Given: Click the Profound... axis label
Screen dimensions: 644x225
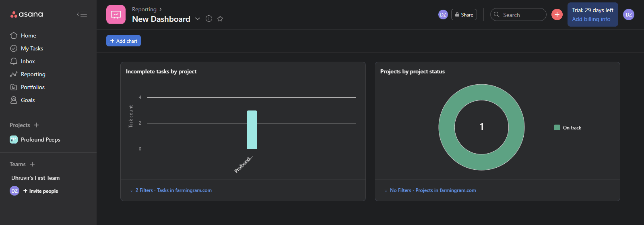Looking at the screenshot, I should pos(244,164).
